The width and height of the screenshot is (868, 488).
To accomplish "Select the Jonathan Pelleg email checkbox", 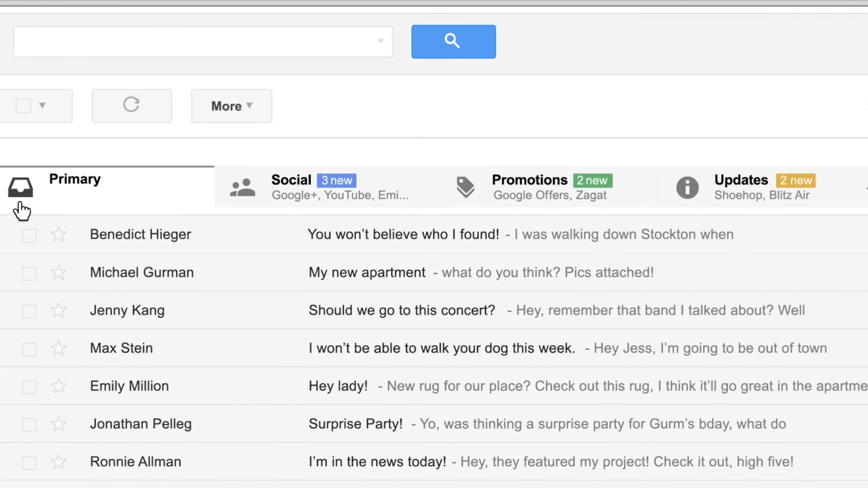I will [x=29, y=425].
